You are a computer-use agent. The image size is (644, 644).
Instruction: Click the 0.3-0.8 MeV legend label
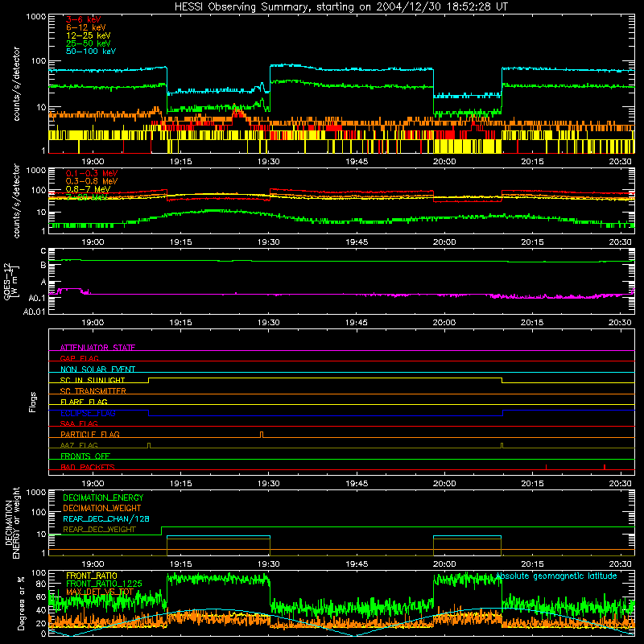point(92,181)
